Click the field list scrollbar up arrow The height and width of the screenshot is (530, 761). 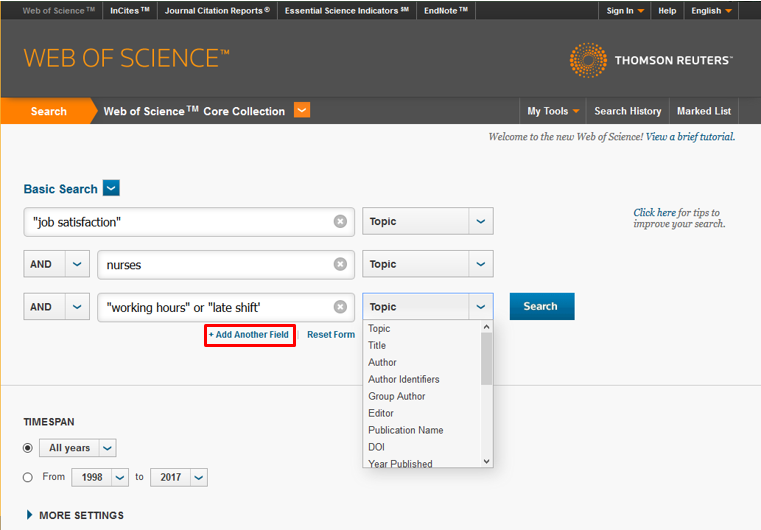click(486, 327)
